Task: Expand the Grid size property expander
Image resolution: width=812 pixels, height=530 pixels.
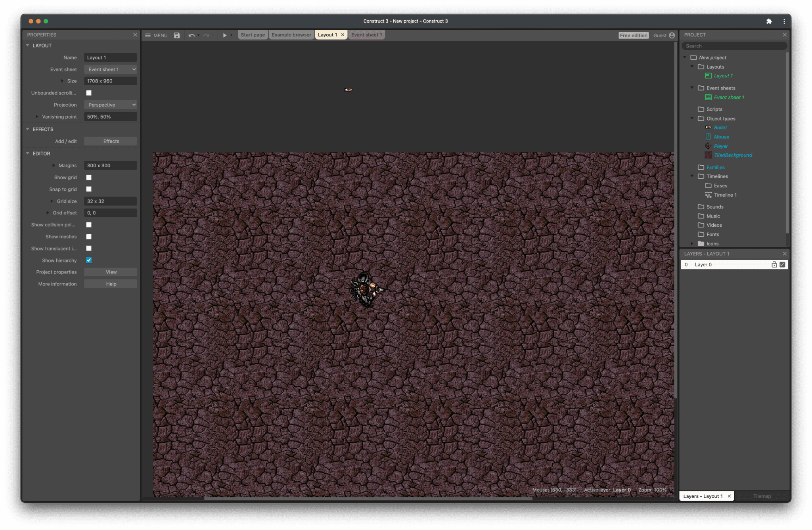Action: pos(52,201)
